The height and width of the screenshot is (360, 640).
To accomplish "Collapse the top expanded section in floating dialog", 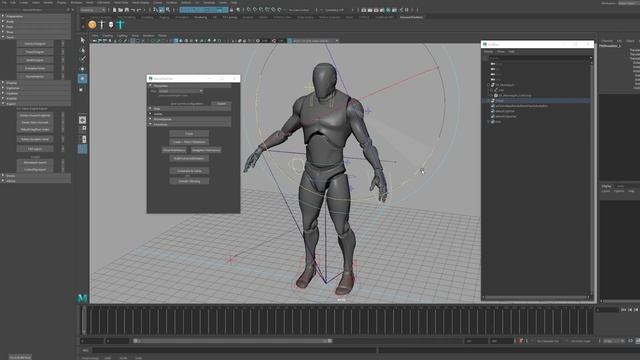I will pyautogui.click(x=151, y=86).
